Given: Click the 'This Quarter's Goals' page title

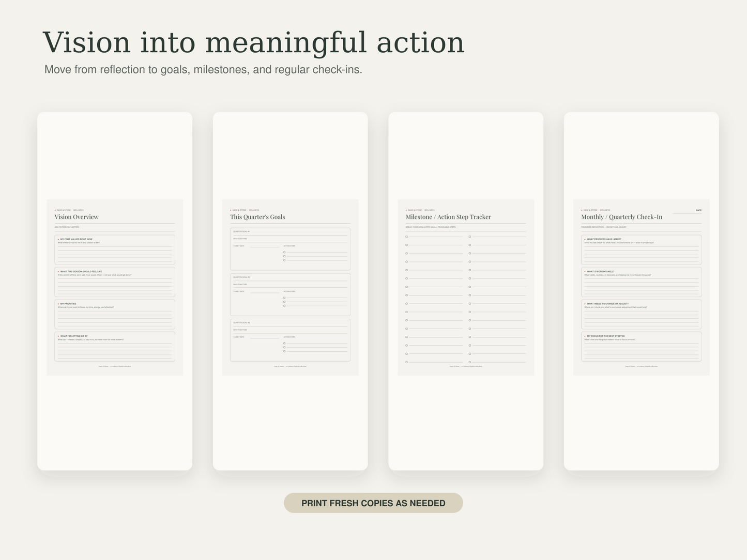Looking at the screenshot, I should 257,217.
